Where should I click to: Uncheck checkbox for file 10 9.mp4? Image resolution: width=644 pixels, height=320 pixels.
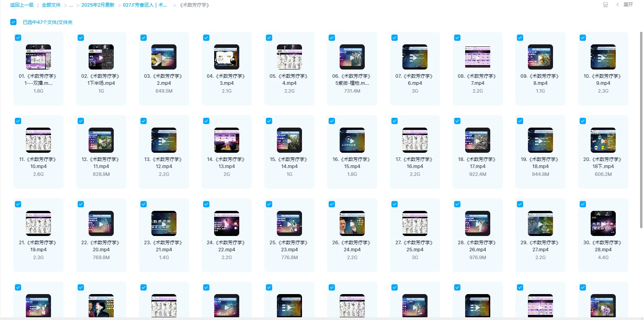point(583,38)
